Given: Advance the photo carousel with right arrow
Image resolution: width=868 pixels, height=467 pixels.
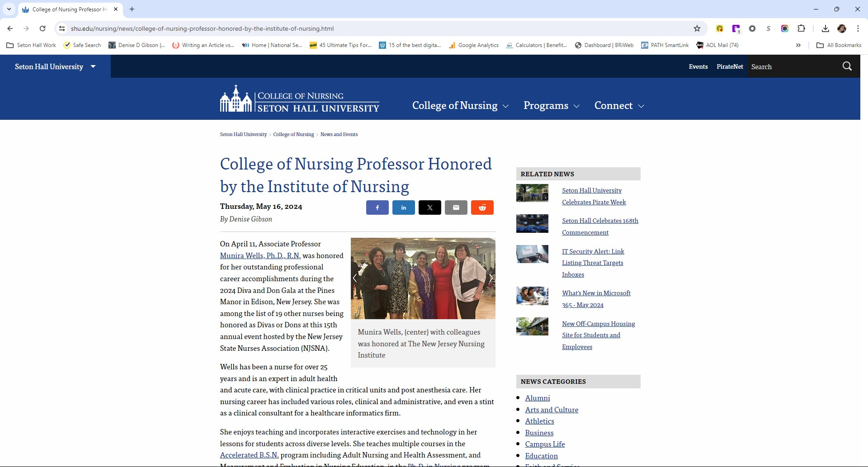Looking at the screenshot, I should pos(491,278).
